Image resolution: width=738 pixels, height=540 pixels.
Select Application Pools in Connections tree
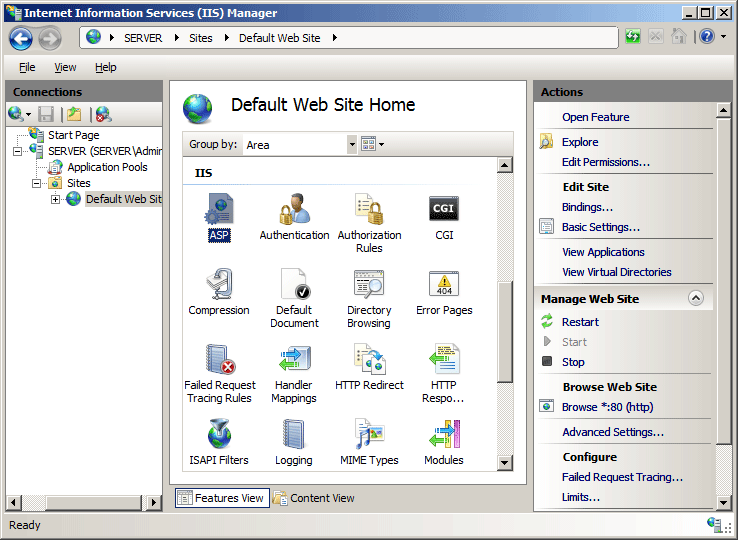tap(107, 167)
